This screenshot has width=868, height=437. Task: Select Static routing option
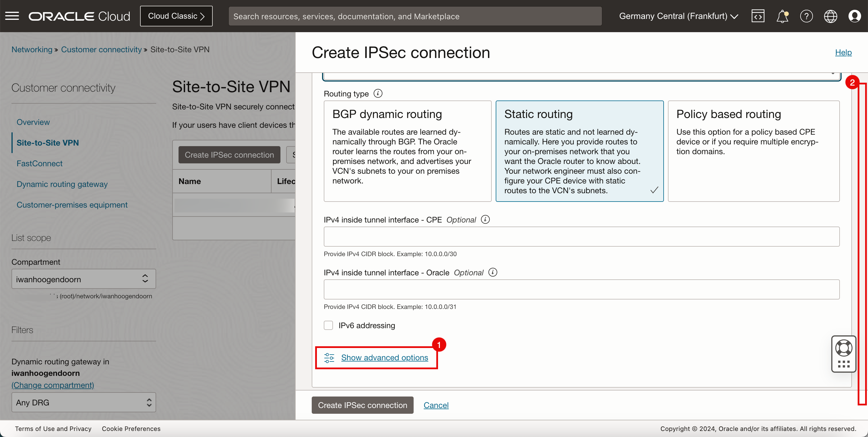(580, 151)
